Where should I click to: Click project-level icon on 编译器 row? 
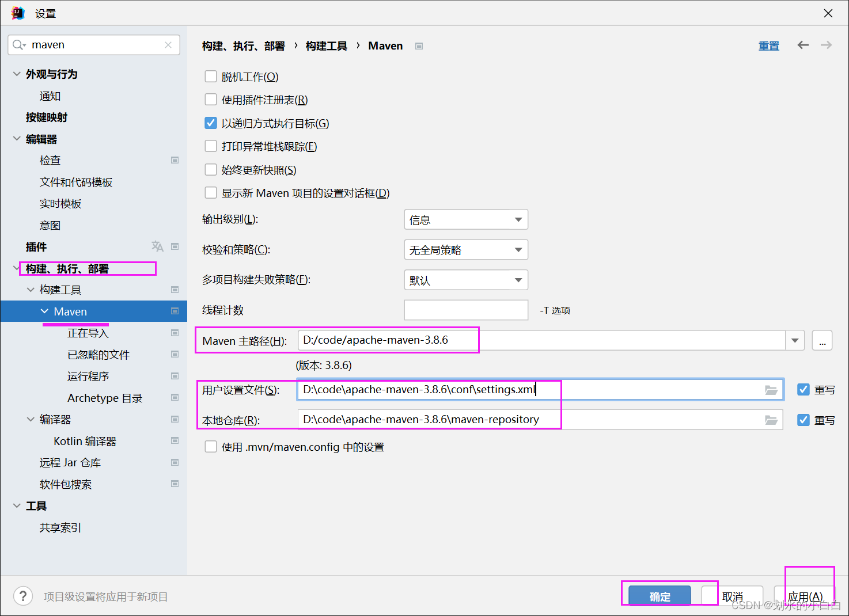tap(175, 419)
